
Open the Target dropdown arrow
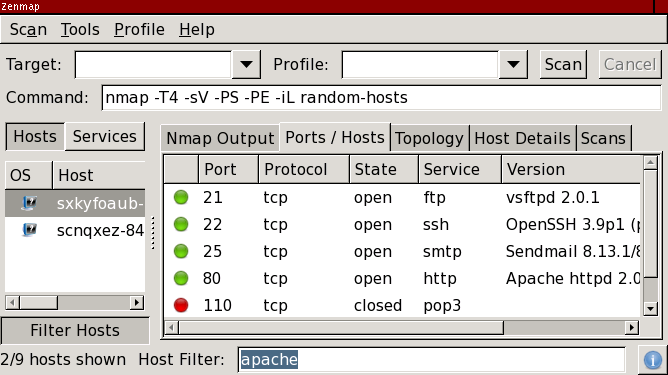click(246, 64)
